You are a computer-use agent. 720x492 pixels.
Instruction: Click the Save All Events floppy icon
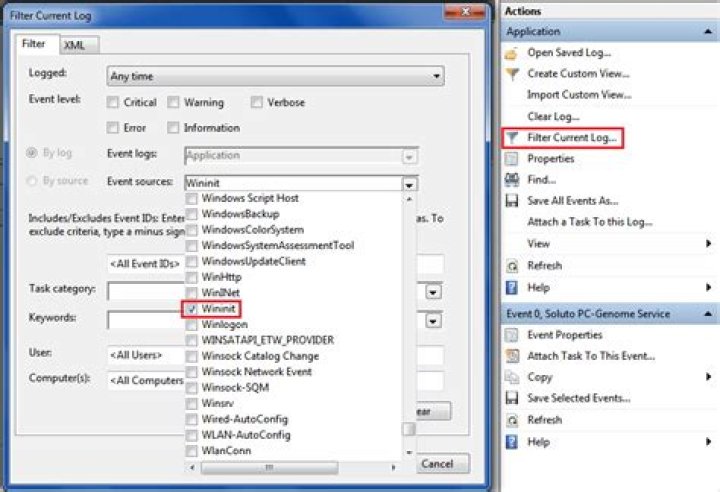pos(512,201)
